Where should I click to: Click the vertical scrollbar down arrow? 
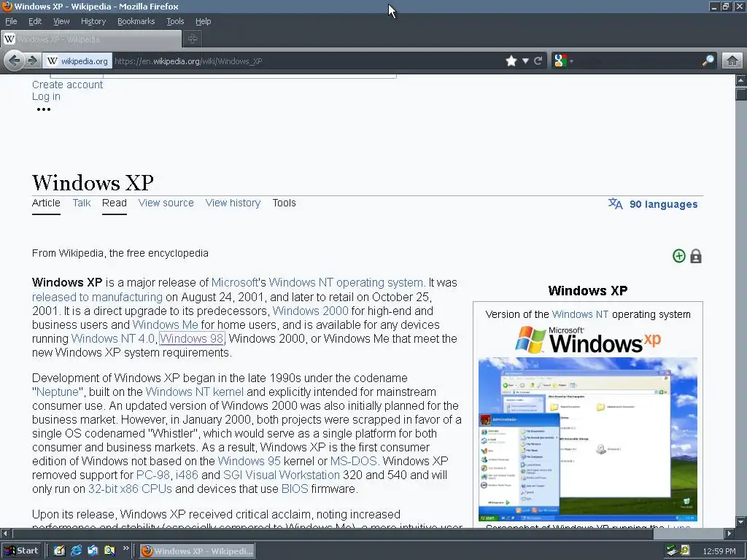click(x=741, y=521)
